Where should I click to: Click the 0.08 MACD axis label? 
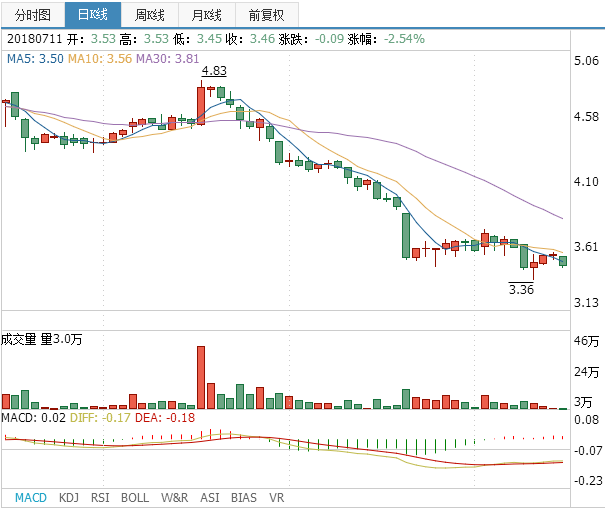point(586,420)
